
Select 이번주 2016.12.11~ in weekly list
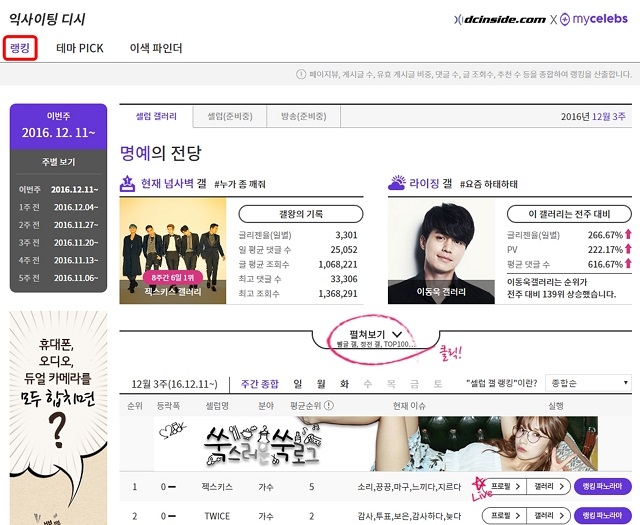(x=58, y=189)
